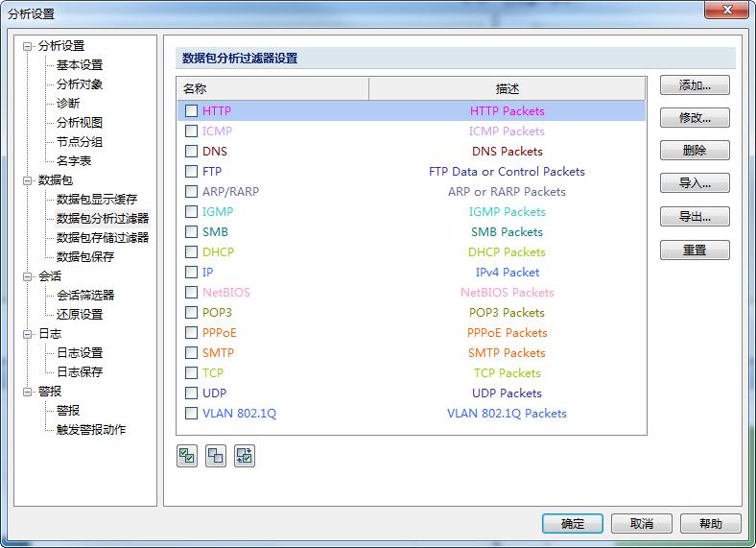The height and width of the screenshot is (548, 756).
Task: Click the invert selection icon
Action: [245, 457]
